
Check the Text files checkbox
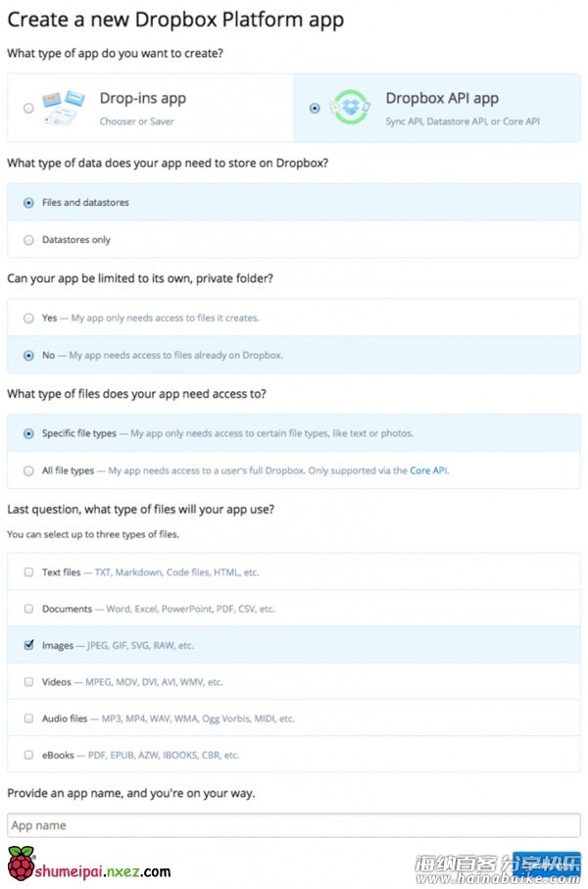28,572
